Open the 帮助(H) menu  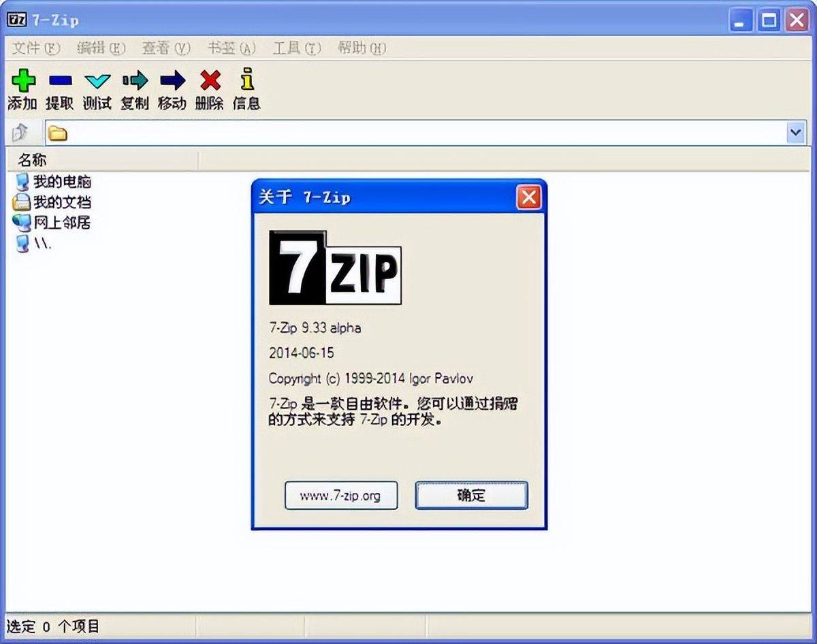(362, 48)
